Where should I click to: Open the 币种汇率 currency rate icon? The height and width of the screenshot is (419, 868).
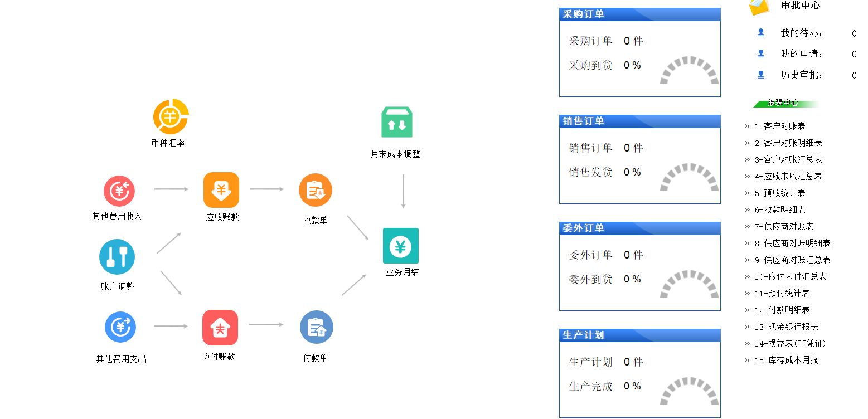(x=171, y=116)
